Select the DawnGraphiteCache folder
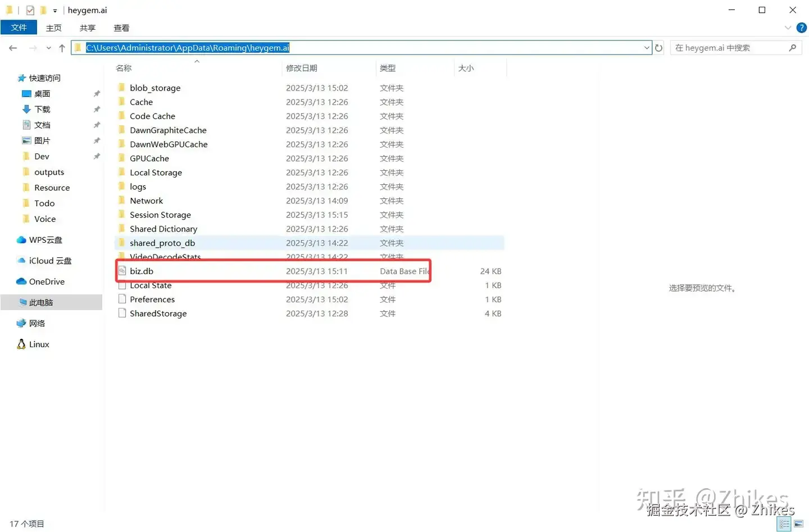Image resolution: width=809 pixels, height=532 pixels. coord(168,130)
